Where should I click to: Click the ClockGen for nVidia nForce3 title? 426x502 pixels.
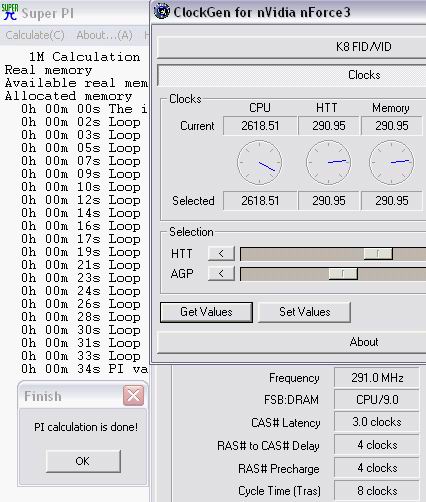[262, 12]
